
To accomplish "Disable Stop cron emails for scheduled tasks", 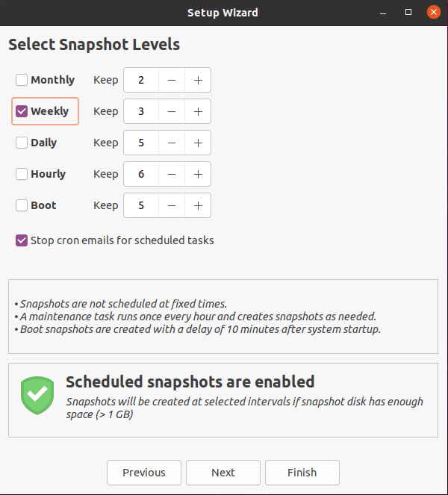I will tap(22, 240).
